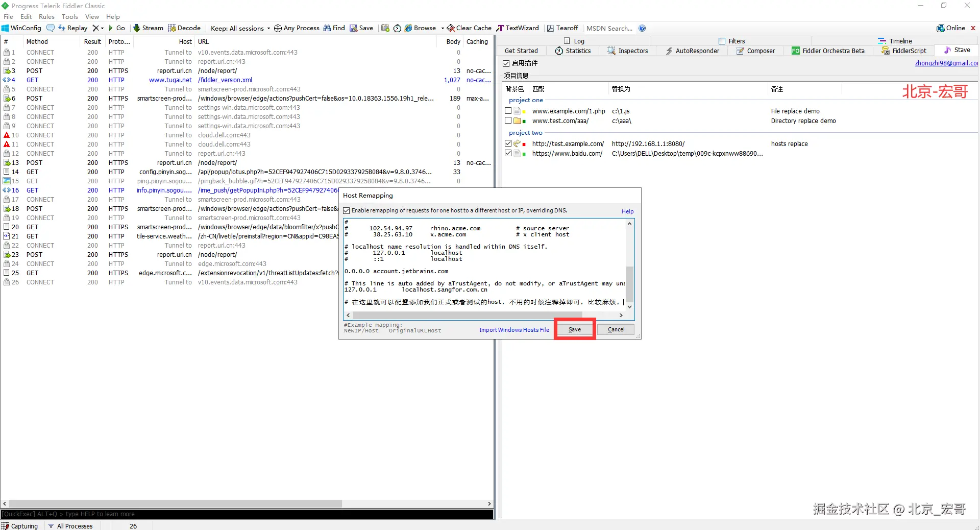The image size is (980, 530).
Task: Click the toolbar Save icon
Action: click(361, 28)
